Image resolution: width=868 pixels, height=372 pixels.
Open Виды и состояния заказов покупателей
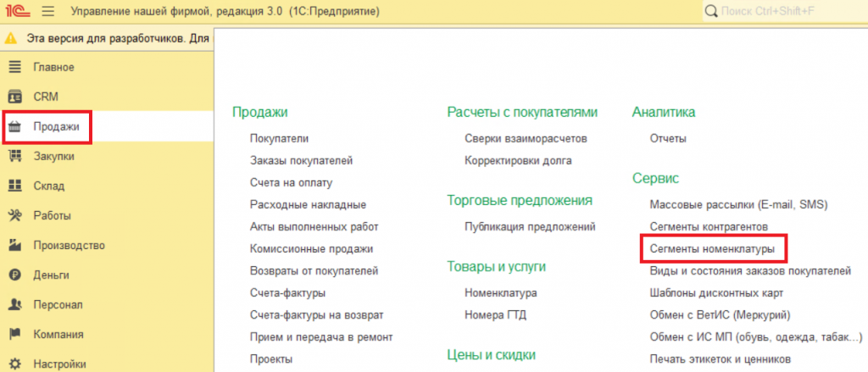point(751,271)
